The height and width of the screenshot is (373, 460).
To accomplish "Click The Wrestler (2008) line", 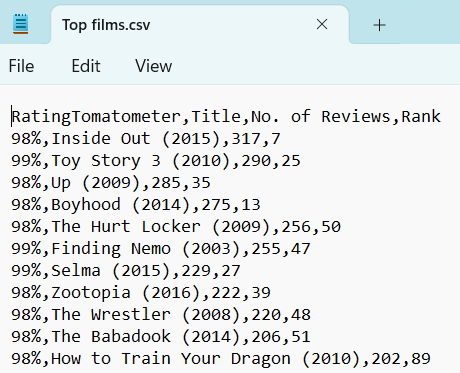I will pyautogui.click(x=161, y=315).
